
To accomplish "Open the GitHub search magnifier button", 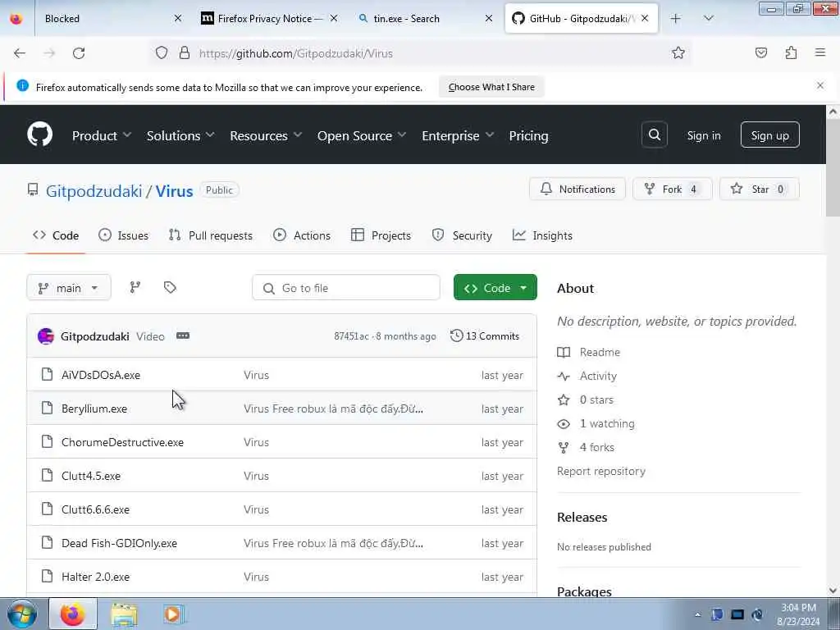I will pos(654,135).
